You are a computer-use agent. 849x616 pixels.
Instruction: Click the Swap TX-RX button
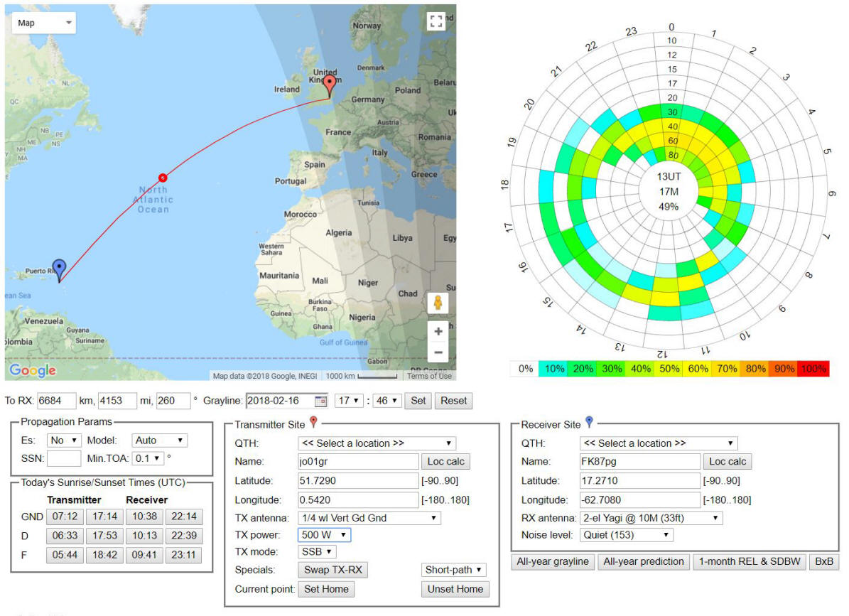tap(333, 569)
